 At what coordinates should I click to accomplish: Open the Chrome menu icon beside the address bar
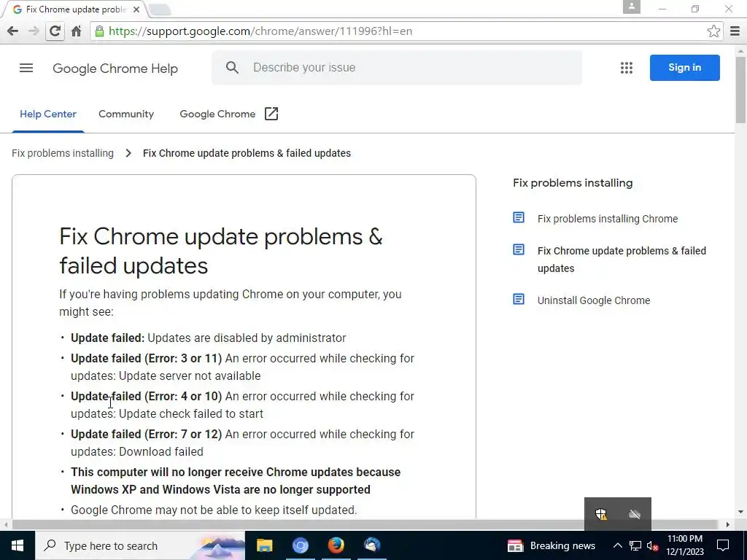click(x=735, y=31)
